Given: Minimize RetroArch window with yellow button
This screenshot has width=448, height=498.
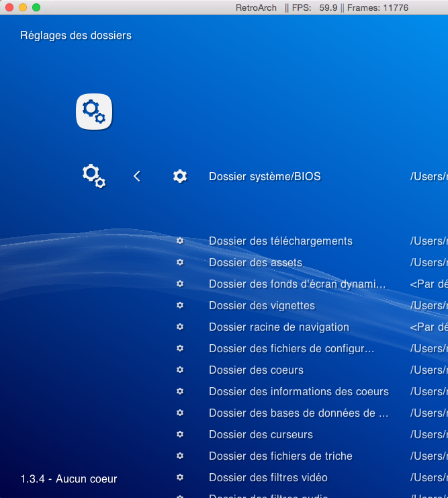Looking at the screenshot, I should [x=23, y=7].
